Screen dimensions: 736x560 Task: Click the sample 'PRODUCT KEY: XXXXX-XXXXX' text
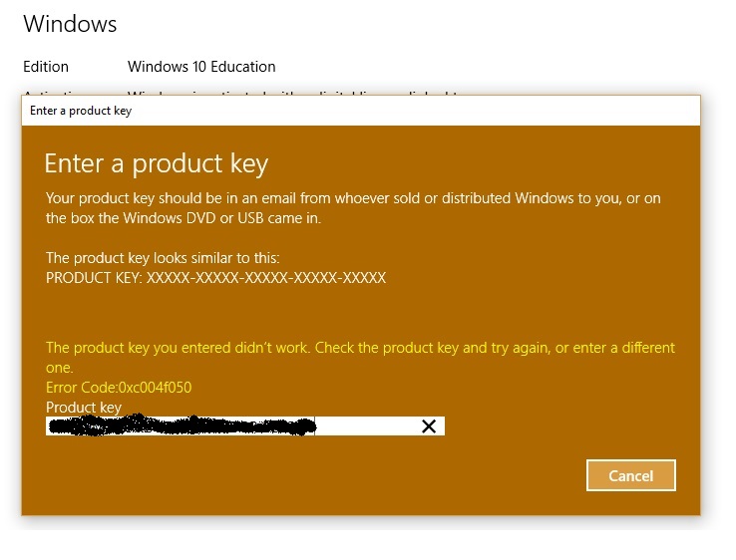point(216,278)
